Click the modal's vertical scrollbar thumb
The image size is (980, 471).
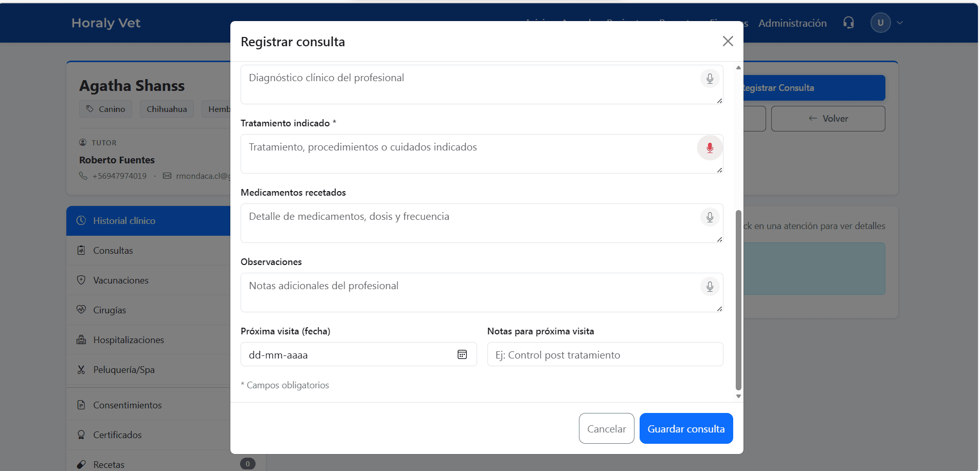point(738,300)
